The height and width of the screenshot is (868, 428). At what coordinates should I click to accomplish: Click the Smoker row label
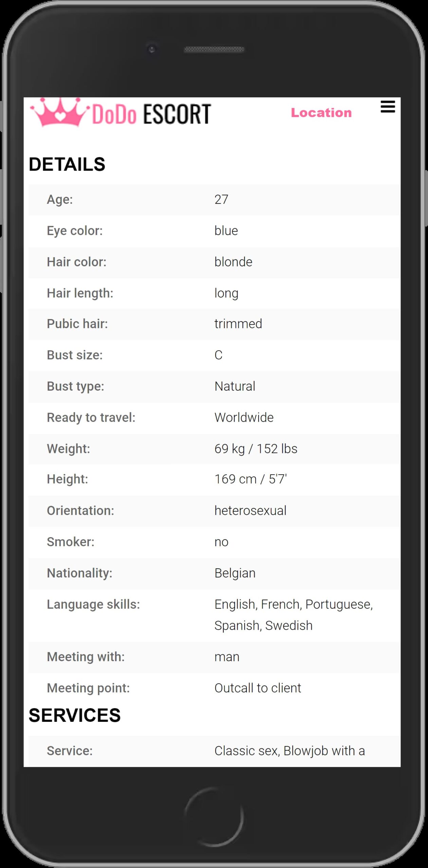pyautogui.click(x=71, y=542)
